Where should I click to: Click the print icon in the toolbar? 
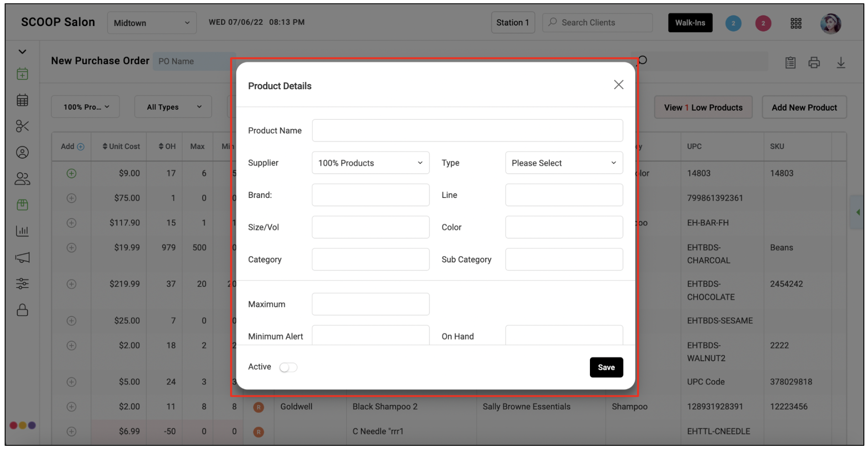[814, 63]
